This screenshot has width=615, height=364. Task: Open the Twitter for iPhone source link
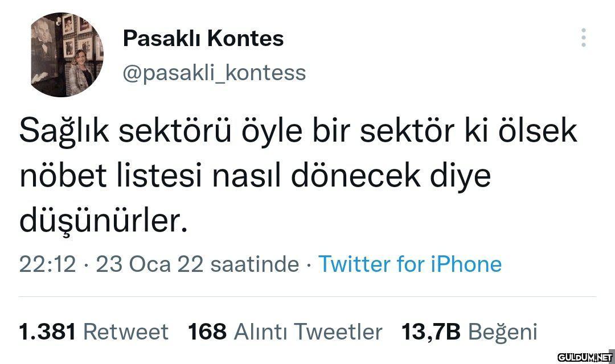409,264
